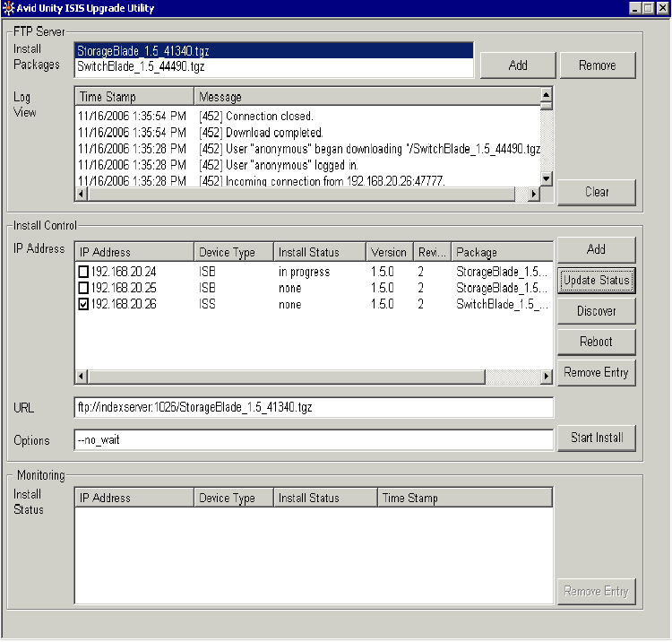Viewport: 672px width, 642px height.
Task: Click Add button in FTP Server section
Action: point(518,65)
